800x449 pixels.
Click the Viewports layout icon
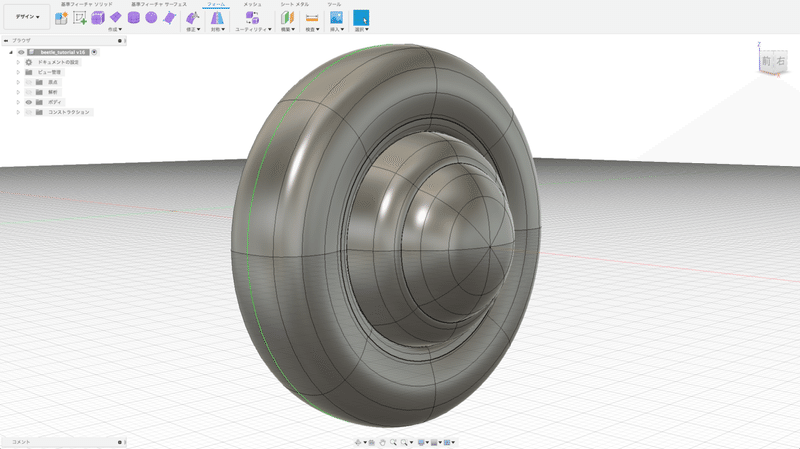(x=447, y=442)
